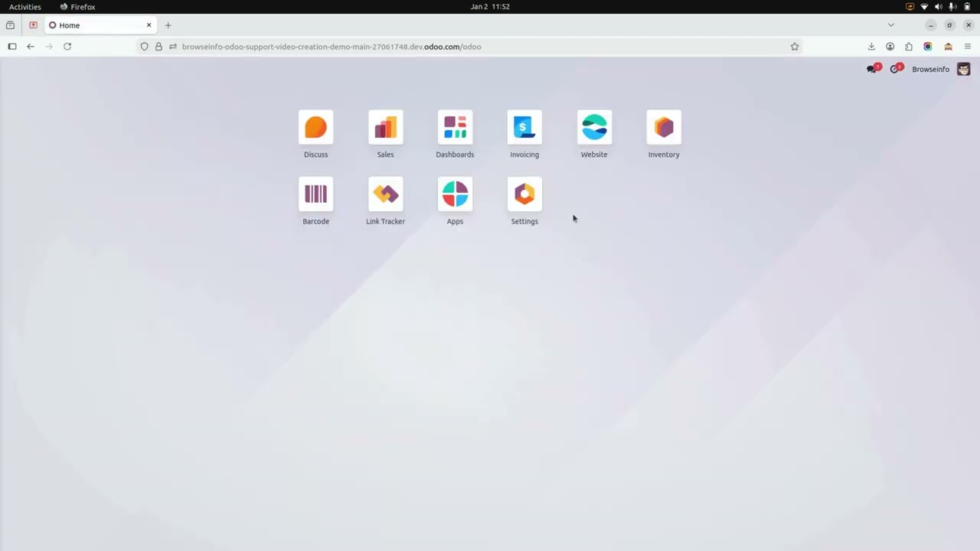Open the system tray volume icon
Image resolution: width=980 pixels, height=551 pixels.
939,7
